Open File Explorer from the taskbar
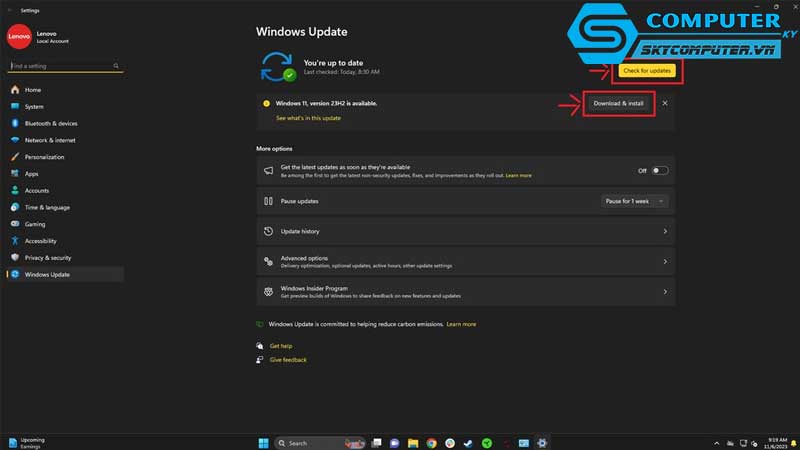Screen dimensions: 800x450 tap(413, 442)
